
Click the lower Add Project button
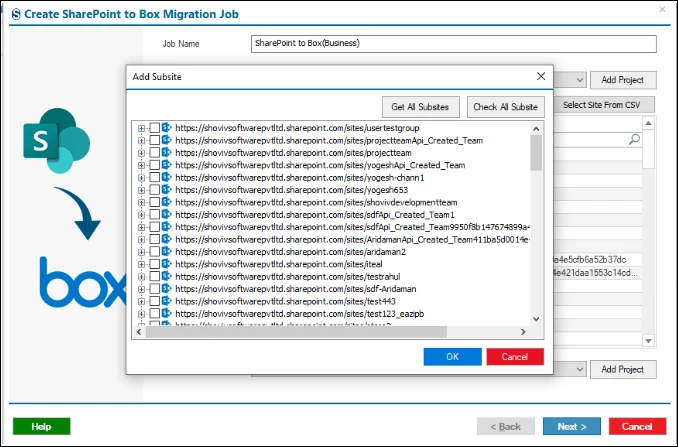point(623,369)
